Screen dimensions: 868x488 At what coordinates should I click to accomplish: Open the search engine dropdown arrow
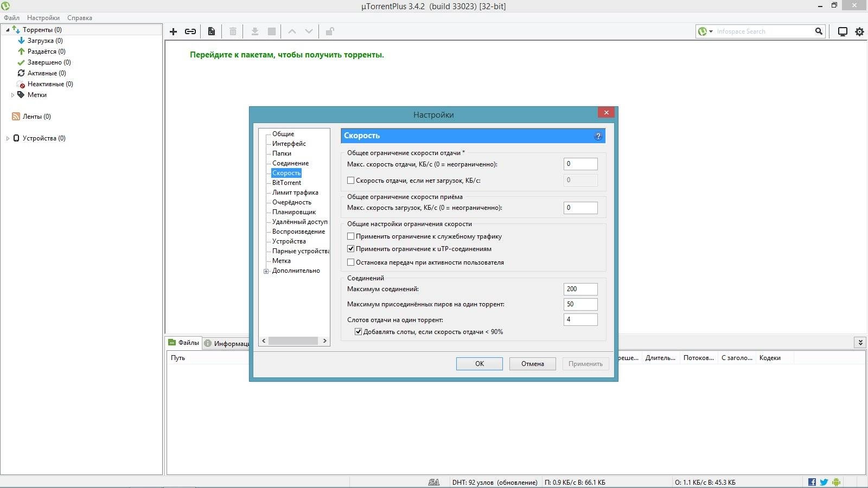711,31
